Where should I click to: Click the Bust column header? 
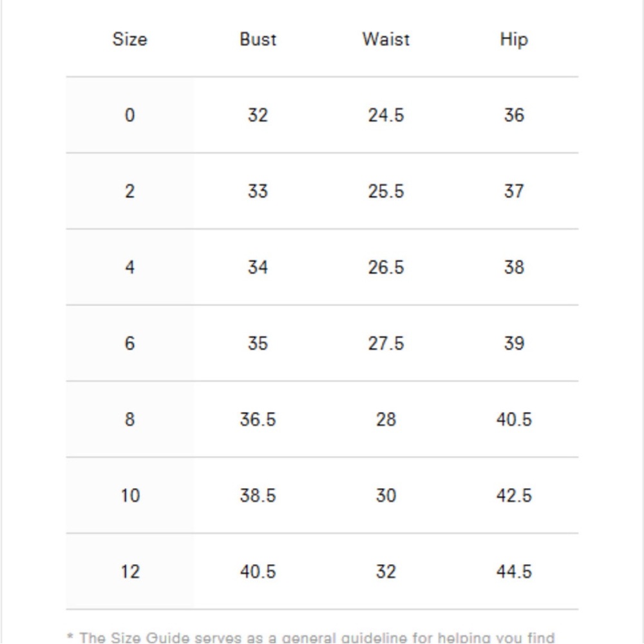(258, 39)
